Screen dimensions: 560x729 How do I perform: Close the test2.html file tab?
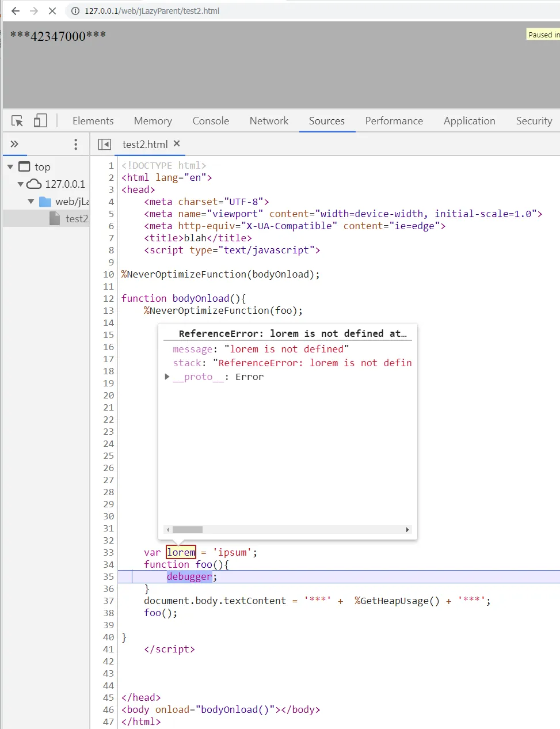pyautogui.click(x=177, y=143)
